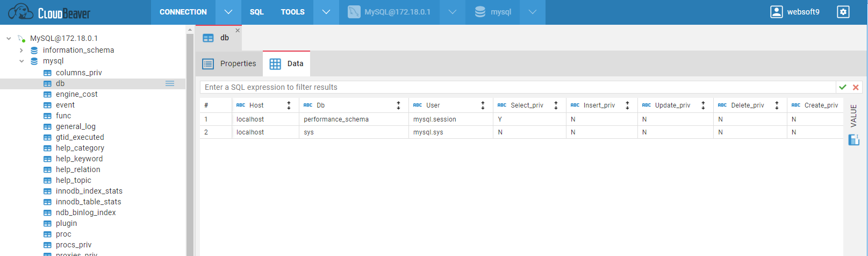
Task: Select the engine_cost table icon
Action: 47,95
